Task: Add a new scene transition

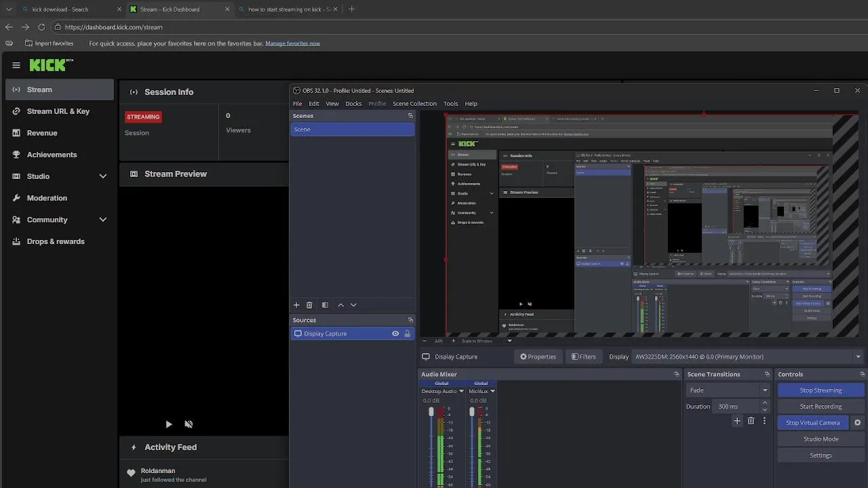Action: tap(737, 421)
